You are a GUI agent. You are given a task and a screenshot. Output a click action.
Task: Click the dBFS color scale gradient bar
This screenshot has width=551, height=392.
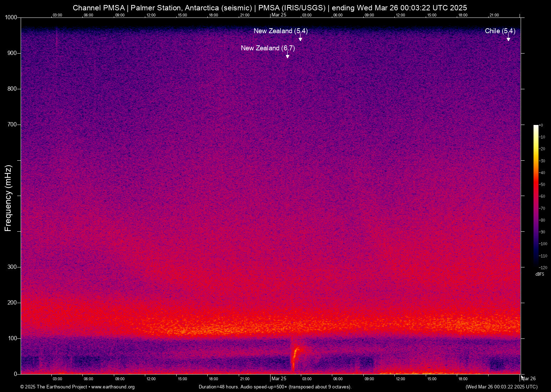click(x=536, y=196)
